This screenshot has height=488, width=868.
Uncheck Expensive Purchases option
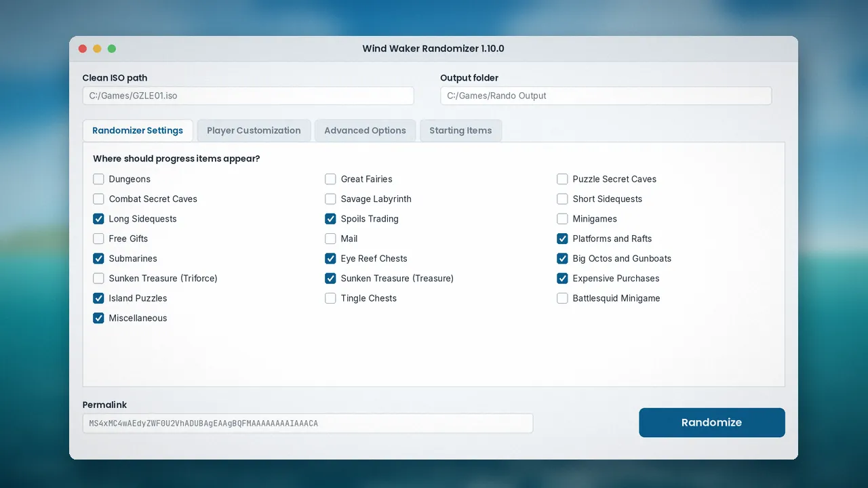562,279
